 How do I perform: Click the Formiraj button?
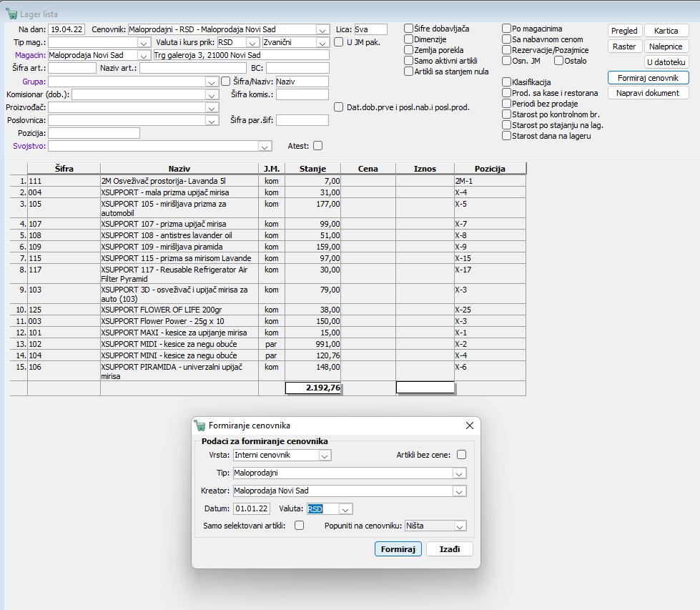(x=398, y=548)
